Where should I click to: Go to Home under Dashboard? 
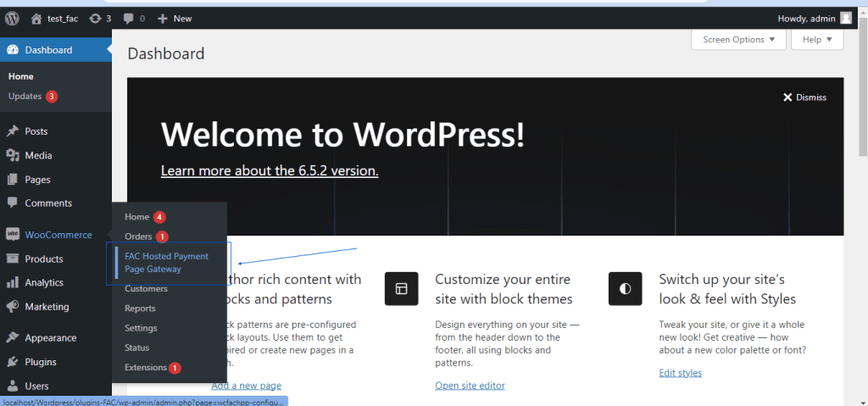(x=21, y=76)
